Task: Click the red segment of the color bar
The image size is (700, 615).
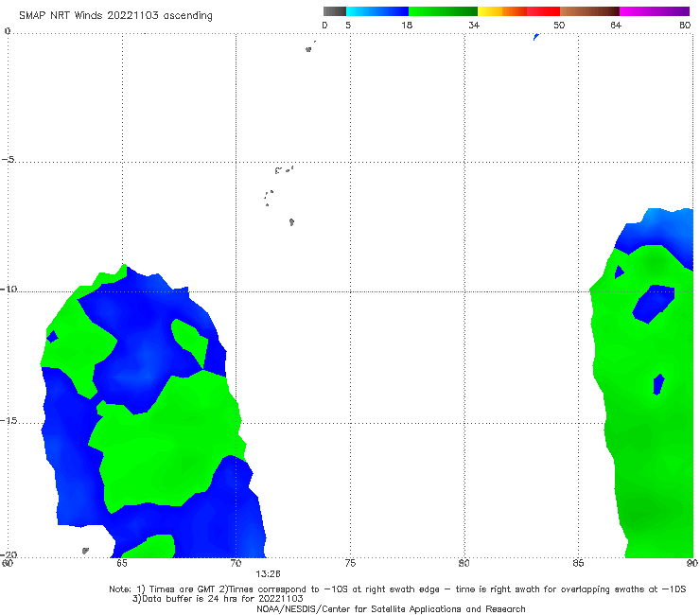Action: pos(543,11)
